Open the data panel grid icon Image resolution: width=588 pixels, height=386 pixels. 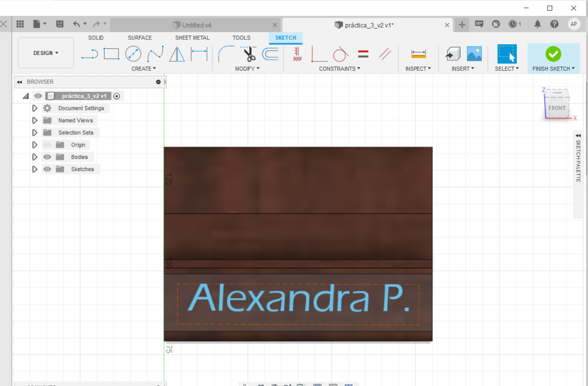click(20, 24)
